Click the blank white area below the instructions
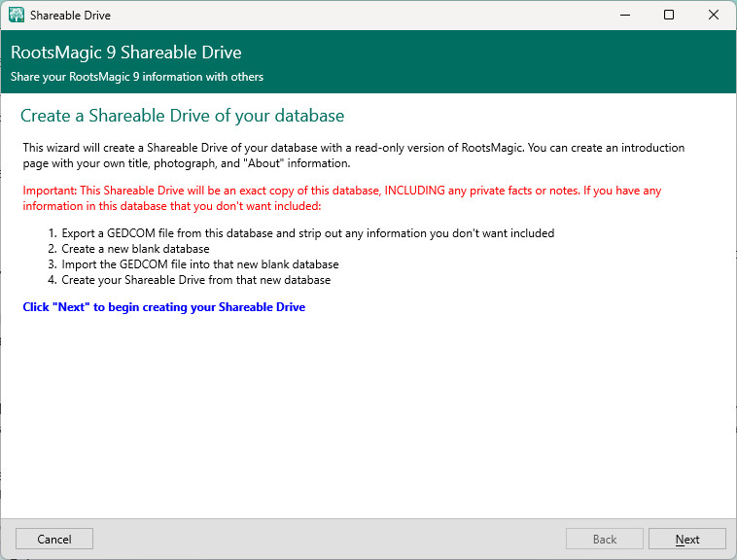Screen dimensions: 737x560 368,418
